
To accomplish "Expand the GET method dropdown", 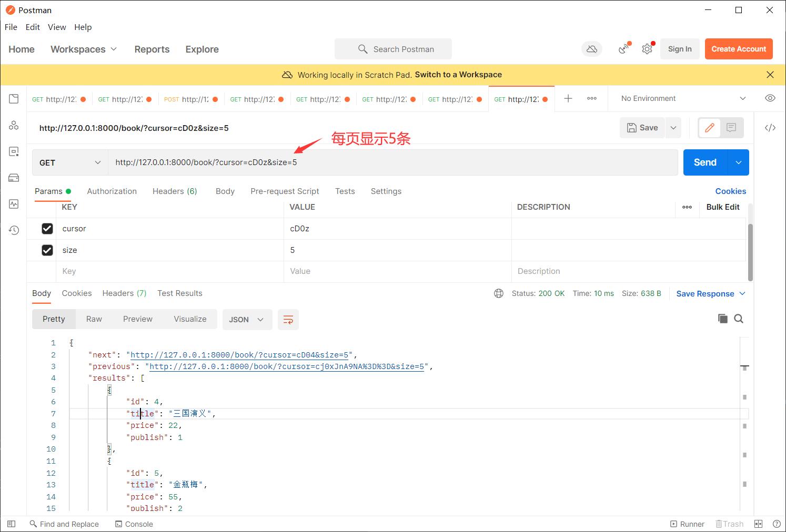I will point(70,162).
